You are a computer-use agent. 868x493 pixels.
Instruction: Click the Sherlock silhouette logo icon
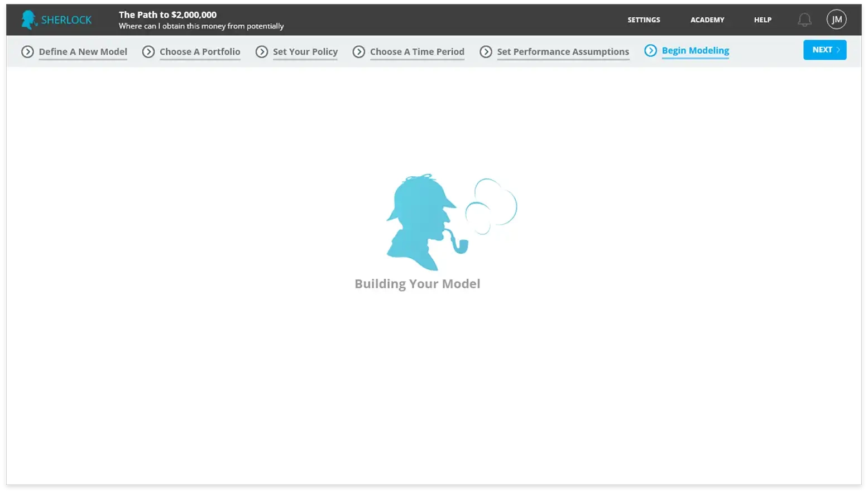click(x=28, y=20)
